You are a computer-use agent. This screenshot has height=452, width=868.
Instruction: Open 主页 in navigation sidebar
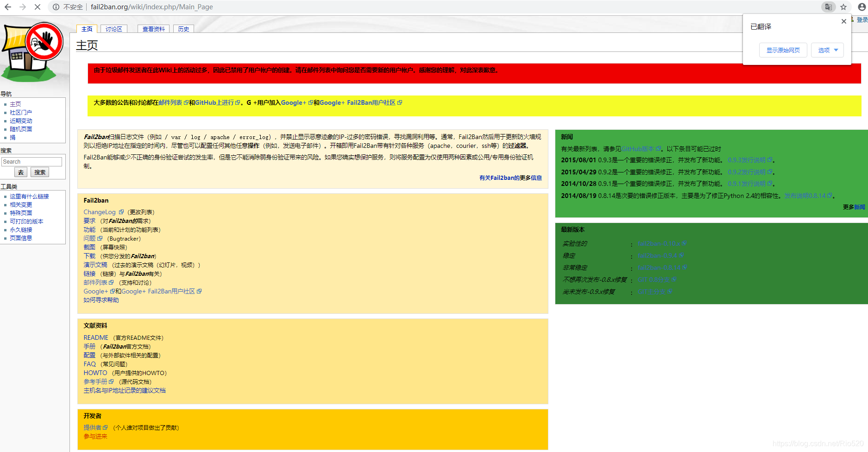15,104
